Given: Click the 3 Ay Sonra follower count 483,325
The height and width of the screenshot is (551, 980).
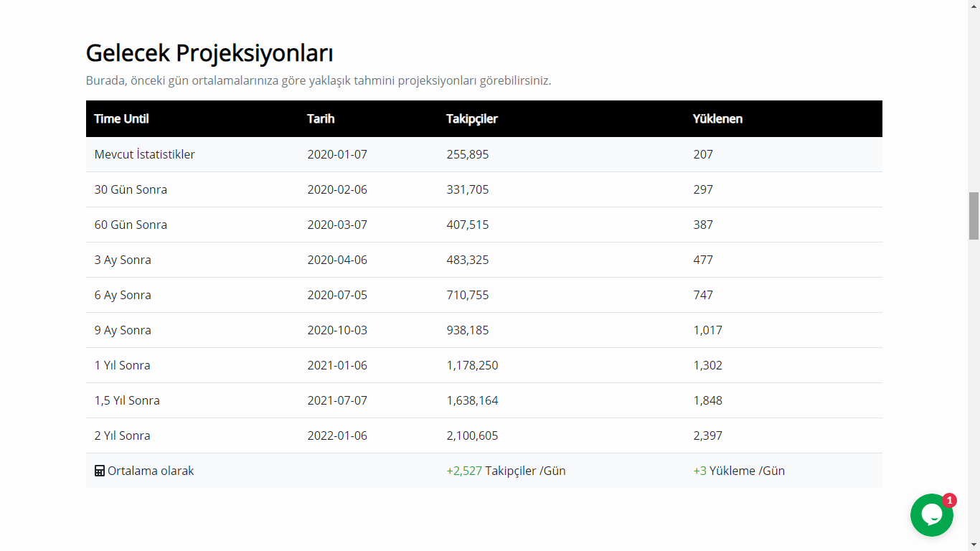Looking at the screenshot, I should (467, 260).
